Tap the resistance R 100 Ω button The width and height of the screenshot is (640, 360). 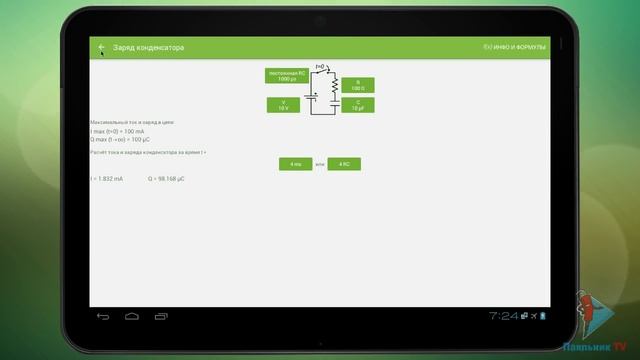358,85
